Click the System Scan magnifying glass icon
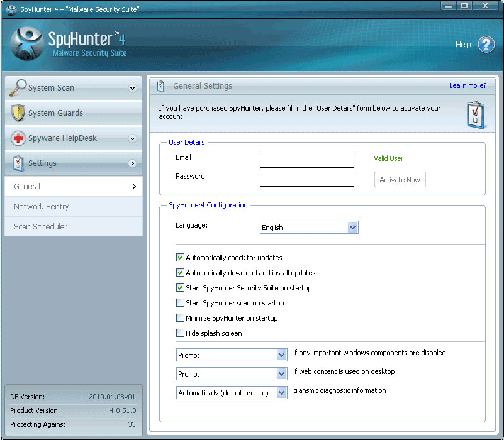Viewport: 504px width, 440px height. click(18, 88)
